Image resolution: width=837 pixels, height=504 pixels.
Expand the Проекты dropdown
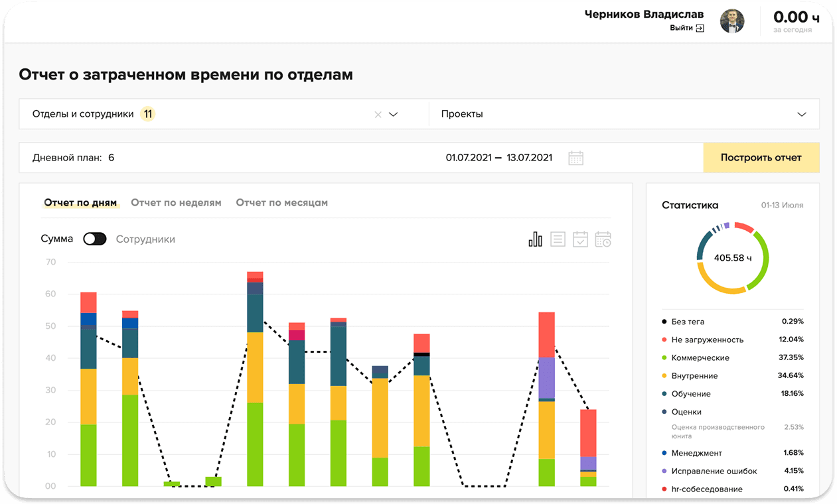click(x=801, y=114)
